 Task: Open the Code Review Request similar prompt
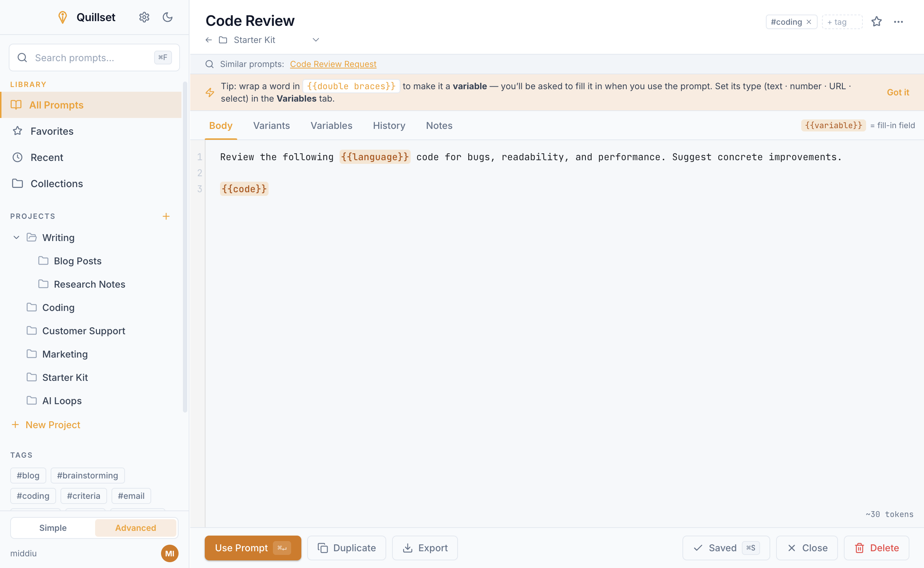coord(333,64)
